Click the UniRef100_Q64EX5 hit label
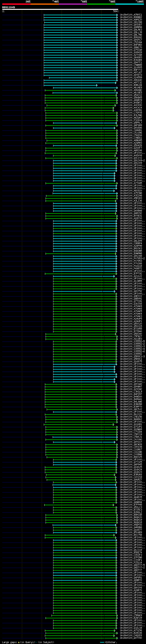Viewport: 146px width, 644px height. tap(131, 497)
